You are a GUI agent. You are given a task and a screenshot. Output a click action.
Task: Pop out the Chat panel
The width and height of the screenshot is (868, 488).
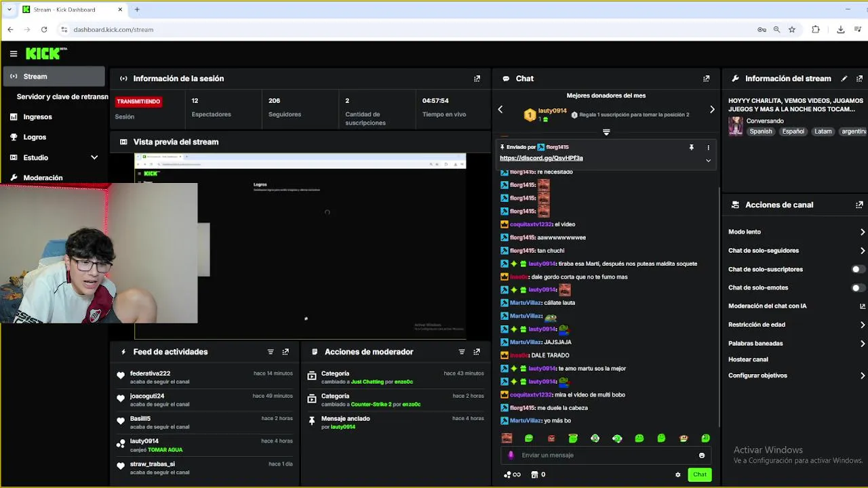point(706,79)
